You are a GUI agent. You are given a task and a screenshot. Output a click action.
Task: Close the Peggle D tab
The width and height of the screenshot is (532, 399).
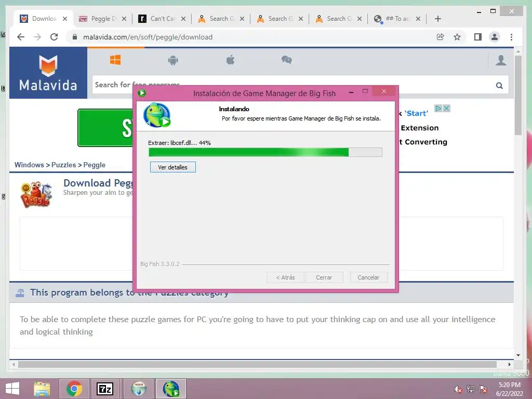coord(124,19)
